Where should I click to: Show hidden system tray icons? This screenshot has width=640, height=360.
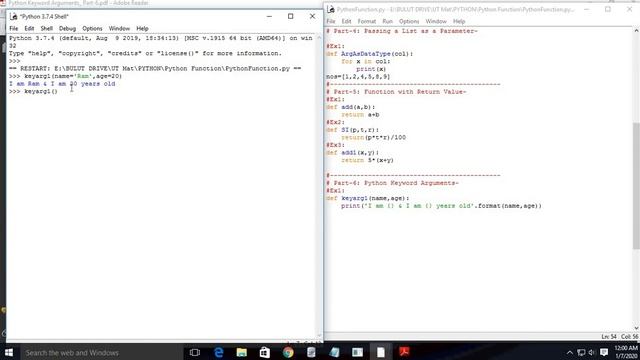click(570, 353)
